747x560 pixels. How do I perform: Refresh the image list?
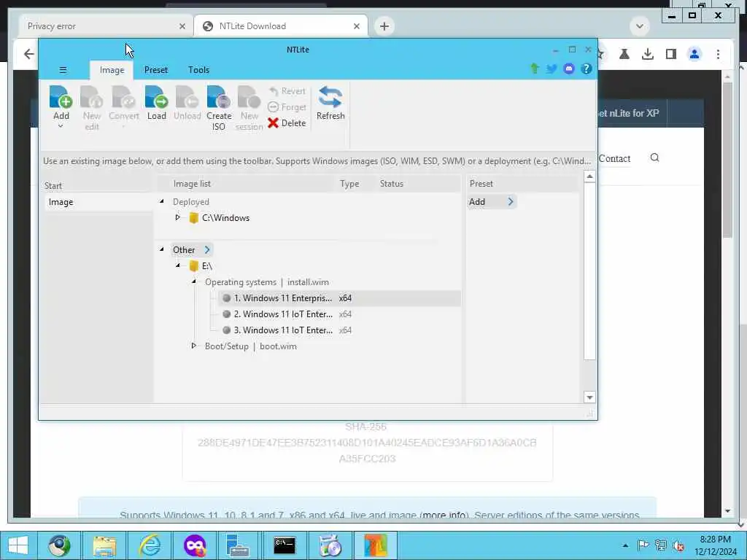pyautogui.click(x=330, y=102)
